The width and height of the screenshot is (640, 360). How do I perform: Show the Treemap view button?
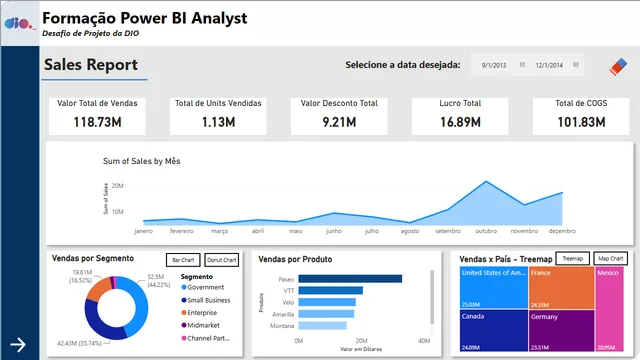coord(573,258)
